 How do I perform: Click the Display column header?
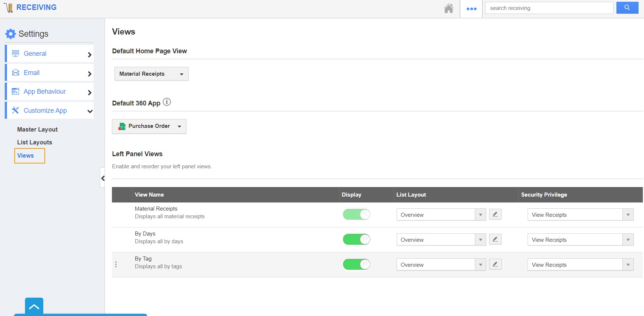352,195
